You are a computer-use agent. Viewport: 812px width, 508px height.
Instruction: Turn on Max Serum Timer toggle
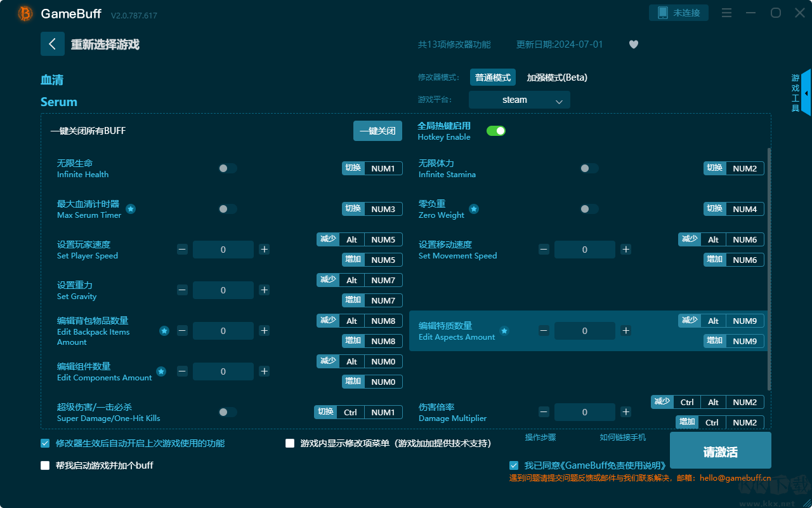228,209
